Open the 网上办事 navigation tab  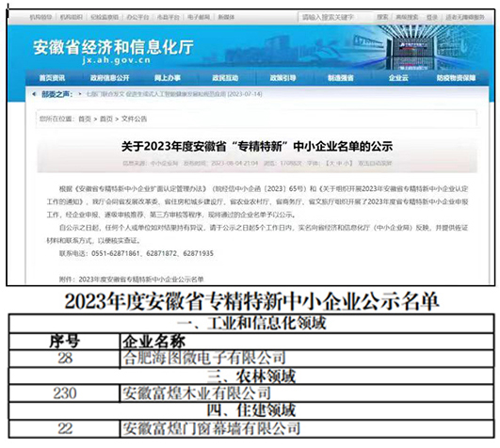pos(168,78)
